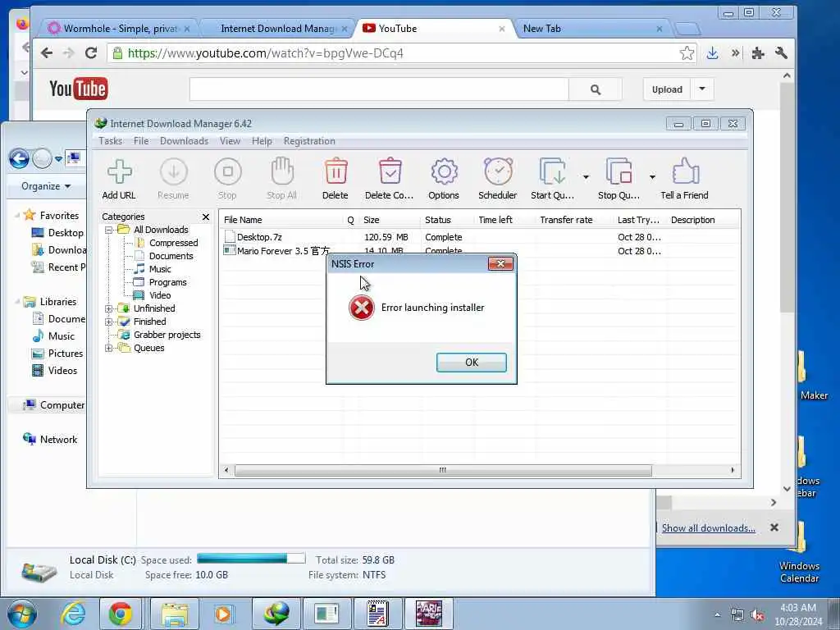Image resolution: width=840 pixels, height=630 pixels.
Task: Open the Scheduler clock icon
Action: (x=498, y=171)
